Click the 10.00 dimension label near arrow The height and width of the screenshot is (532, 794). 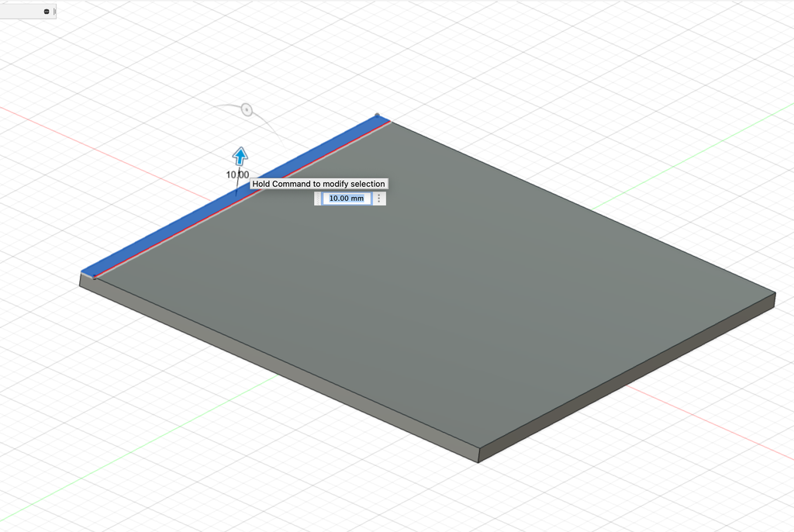click(237, 174)
